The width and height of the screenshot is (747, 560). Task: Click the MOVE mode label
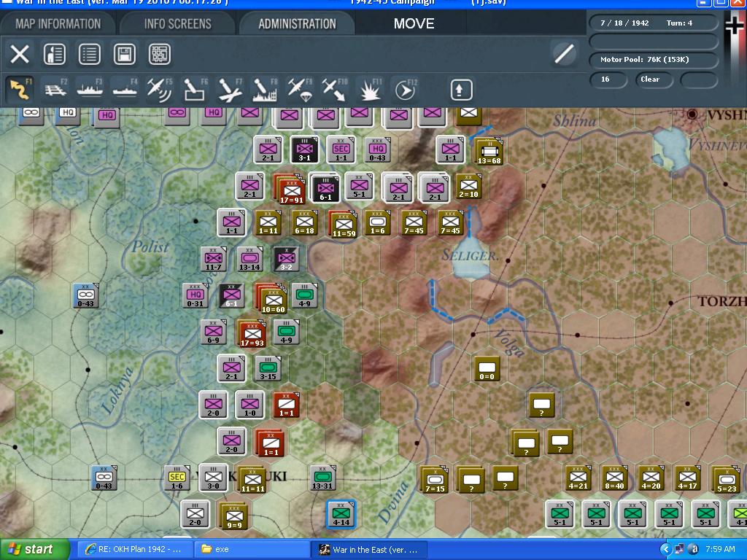coord(414,24)
